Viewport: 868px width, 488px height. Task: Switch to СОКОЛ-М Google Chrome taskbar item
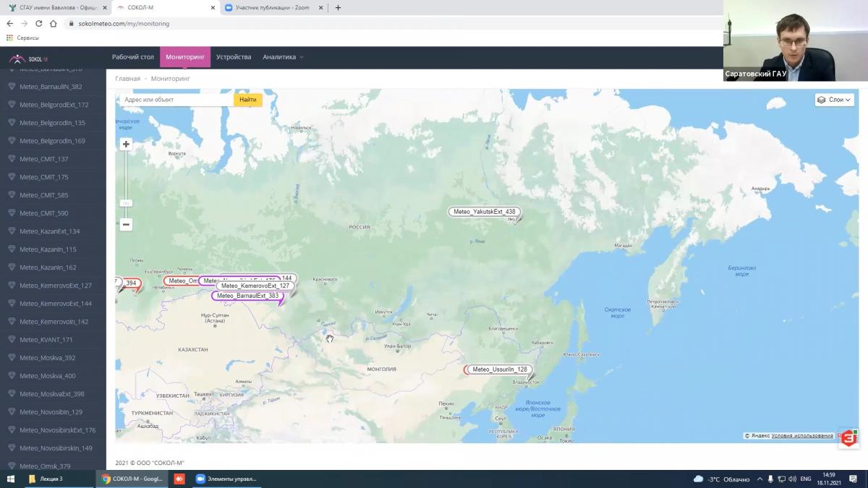click(132, 479)
